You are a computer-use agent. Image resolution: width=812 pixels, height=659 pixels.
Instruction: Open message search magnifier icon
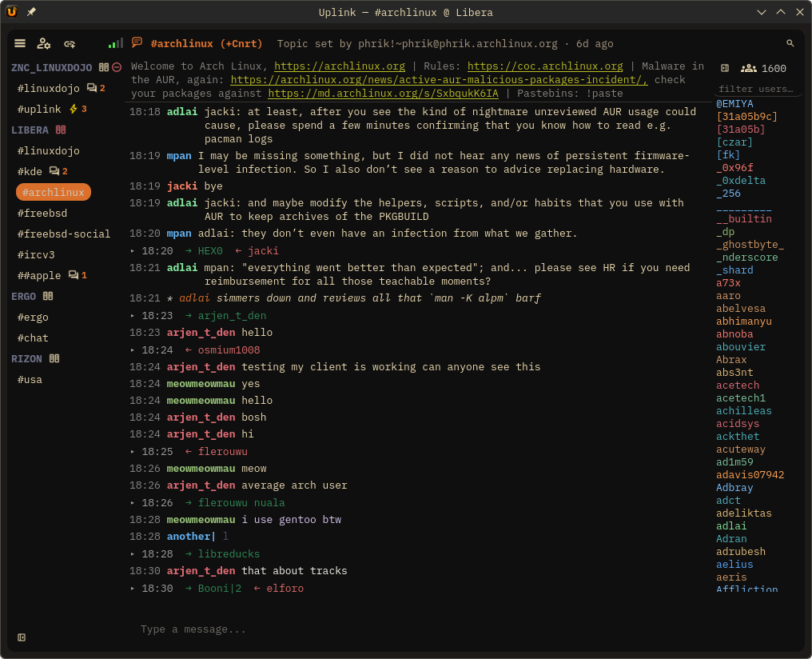[790, 43]
